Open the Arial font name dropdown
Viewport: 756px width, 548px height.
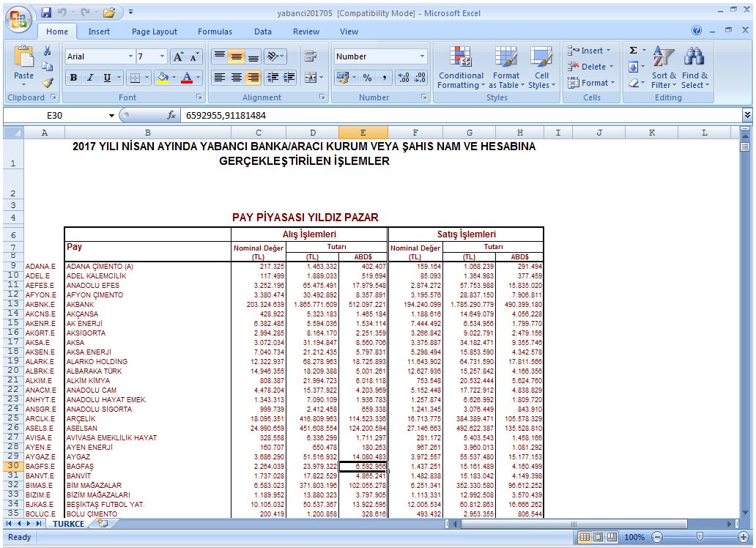[130, 56]
